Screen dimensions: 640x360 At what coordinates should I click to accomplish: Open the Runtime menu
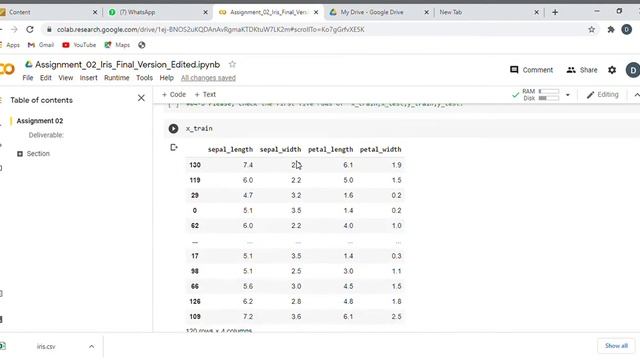(117, 78)
